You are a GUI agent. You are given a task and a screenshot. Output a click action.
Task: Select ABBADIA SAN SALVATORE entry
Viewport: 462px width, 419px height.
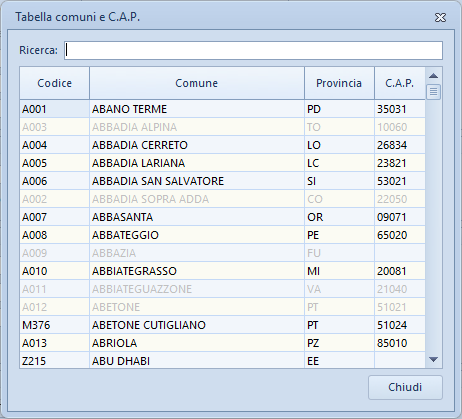222,181
